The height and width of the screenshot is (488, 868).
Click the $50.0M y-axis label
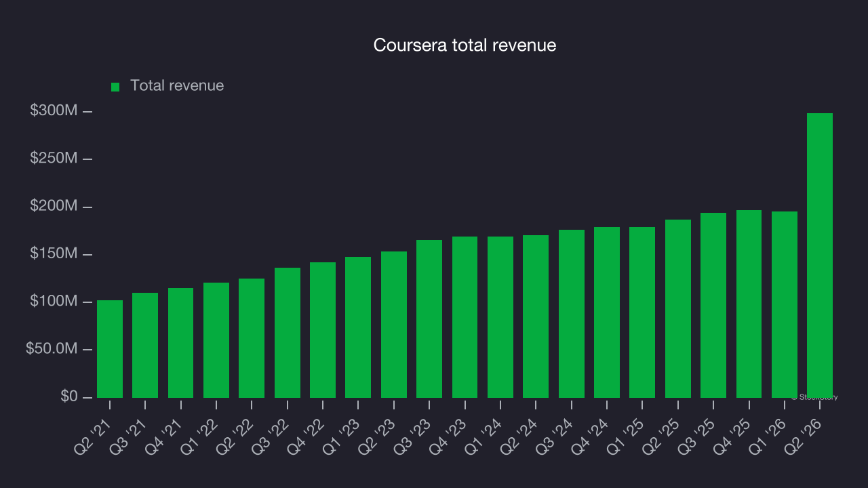point(52,349)
